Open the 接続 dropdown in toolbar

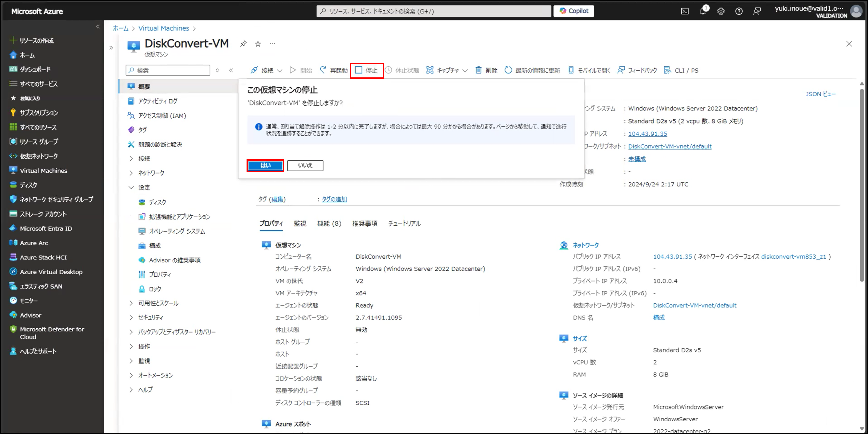point(266,70)
